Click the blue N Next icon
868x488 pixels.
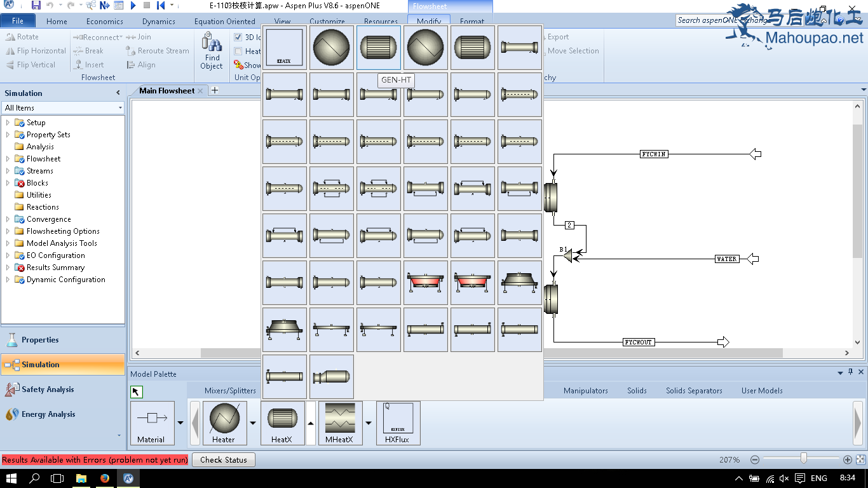[104, 5]
